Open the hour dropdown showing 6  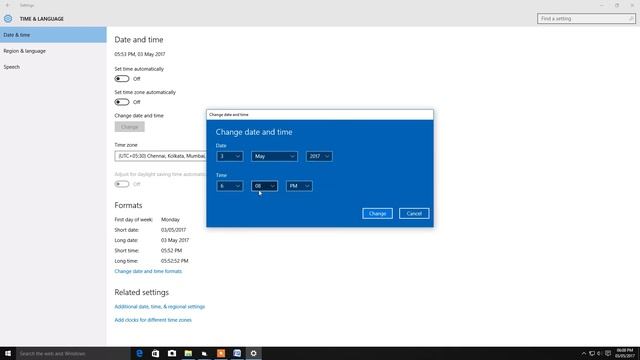click(x=230, y=186)
